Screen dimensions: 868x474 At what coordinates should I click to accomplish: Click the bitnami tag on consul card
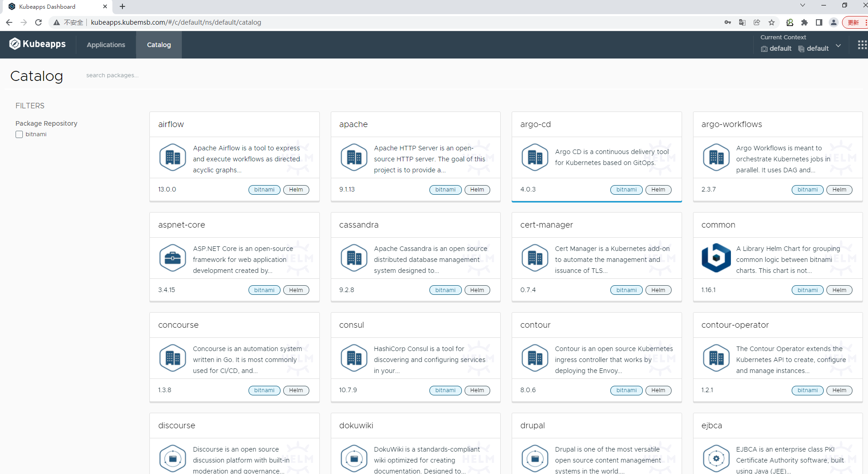[445, 390]
